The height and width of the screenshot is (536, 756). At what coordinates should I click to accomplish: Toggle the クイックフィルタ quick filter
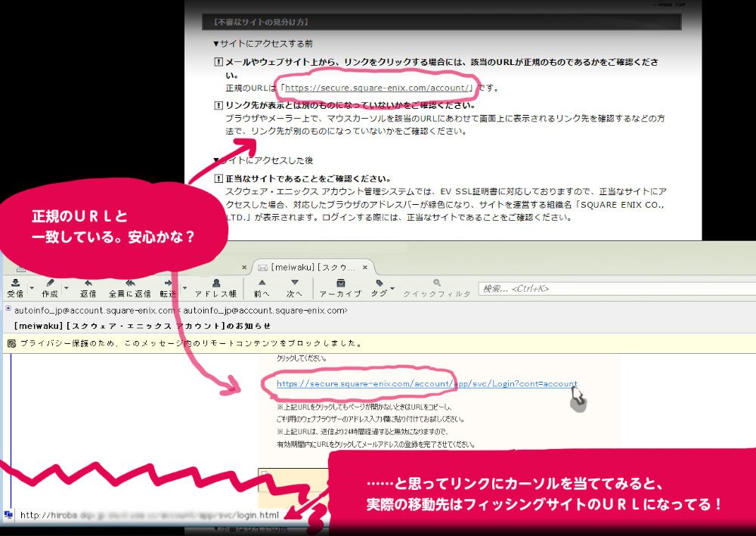pos(437,288)
